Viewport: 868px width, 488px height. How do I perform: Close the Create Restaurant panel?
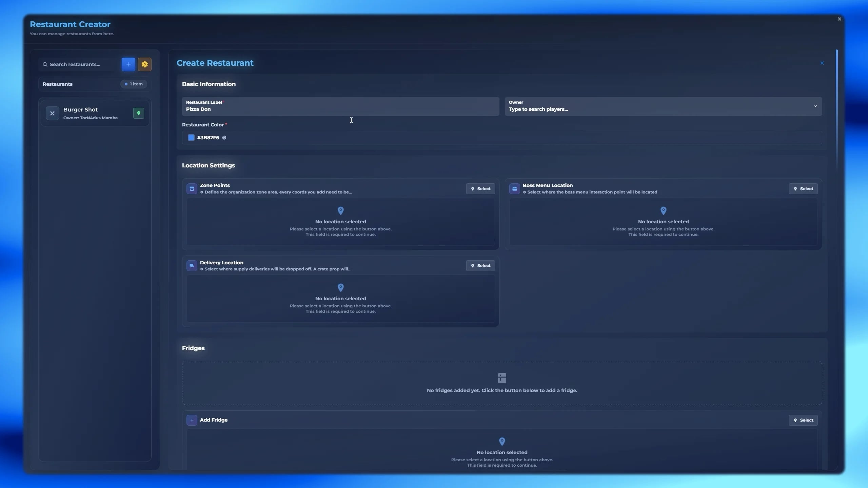click(822, 63)
